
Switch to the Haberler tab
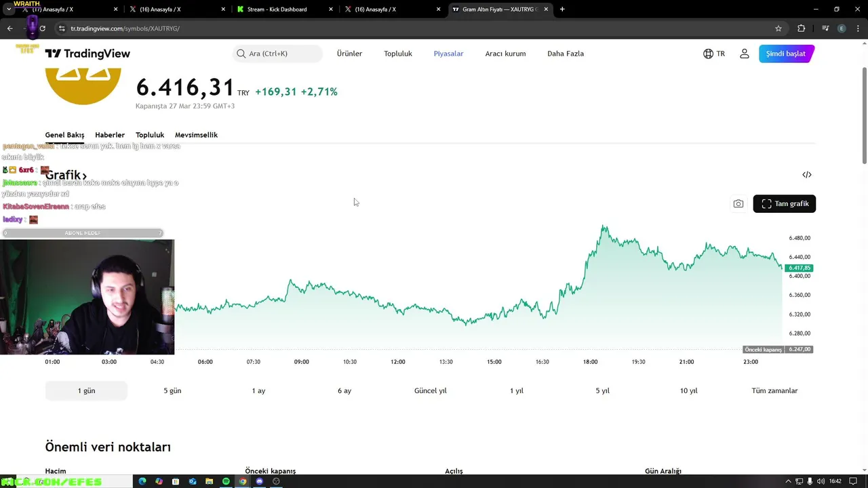point(110,135)
